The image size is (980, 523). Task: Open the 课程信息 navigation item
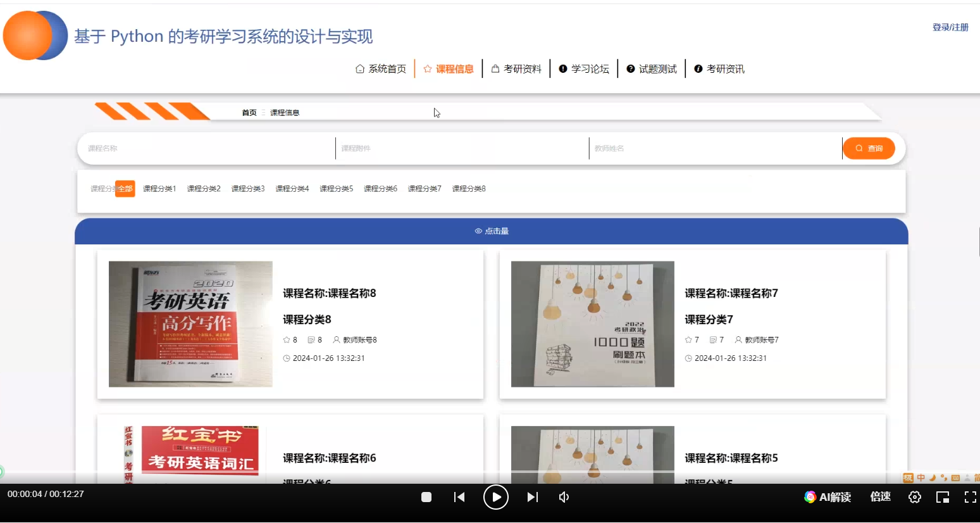449,69
